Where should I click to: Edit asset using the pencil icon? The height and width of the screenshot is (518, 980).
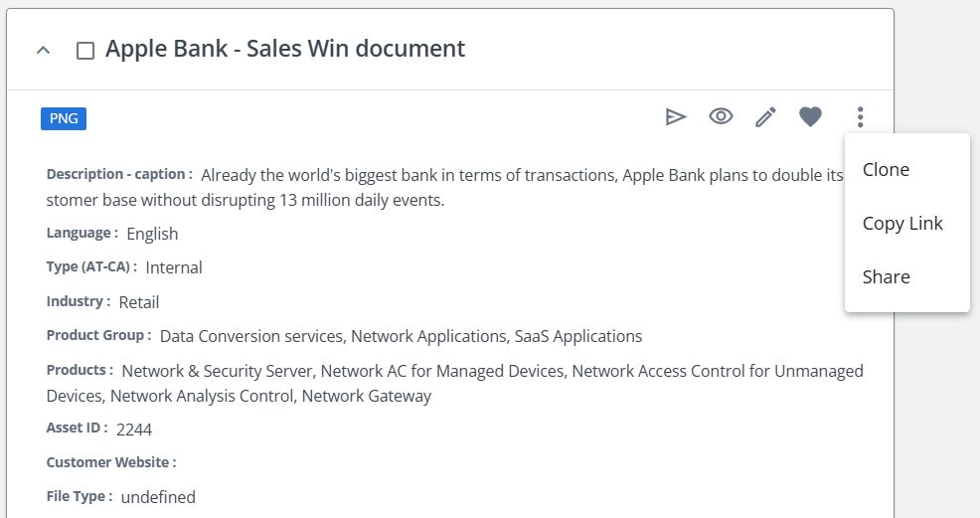(x=765, y=117)
